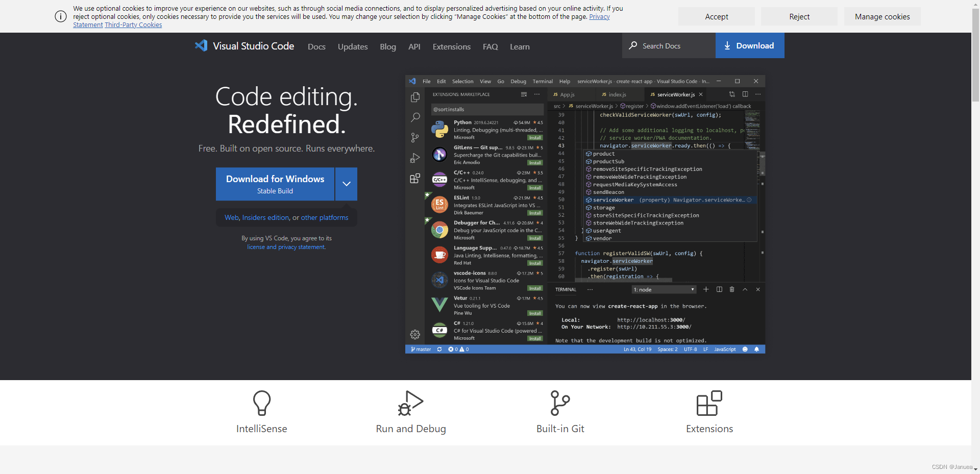Open more actions ellipsis beside TERMINAL label
980x474 pixels.
pos(590,289)
